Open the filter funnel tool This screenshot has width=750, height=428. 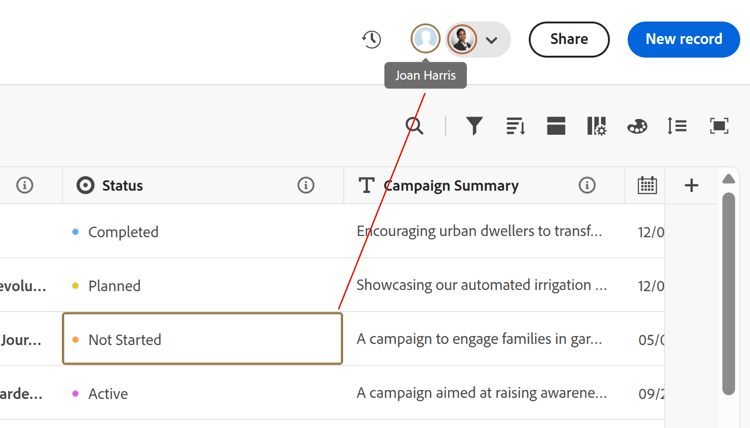(x=475, y=125)
